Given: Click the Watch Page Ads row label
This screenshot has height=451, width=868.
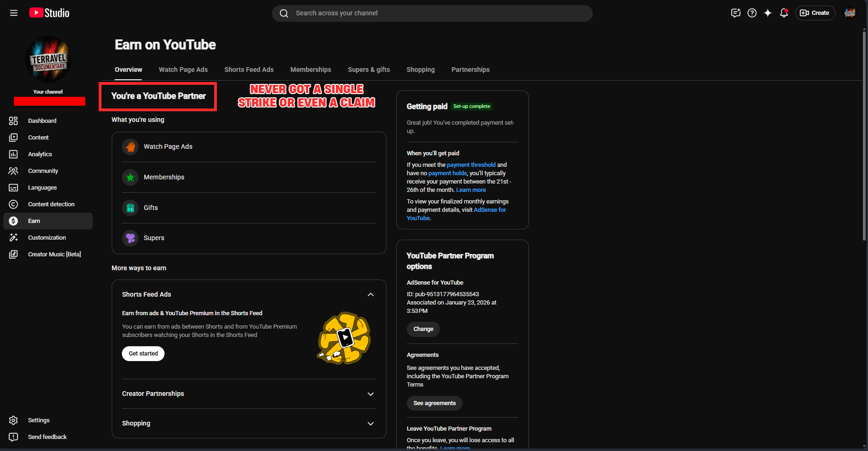Looking at the screenshot, I should pyautogui.click(x=168, y=147).
